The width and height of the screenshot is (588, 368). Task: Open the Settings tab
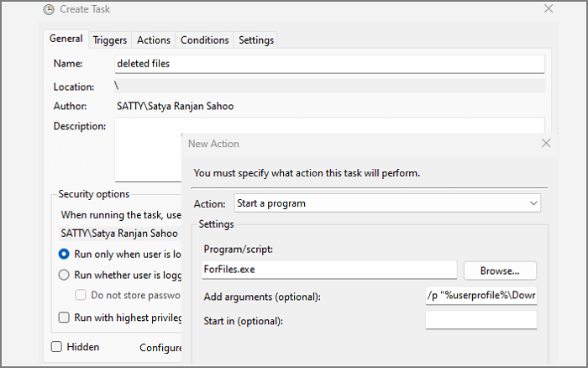(256, 40)
